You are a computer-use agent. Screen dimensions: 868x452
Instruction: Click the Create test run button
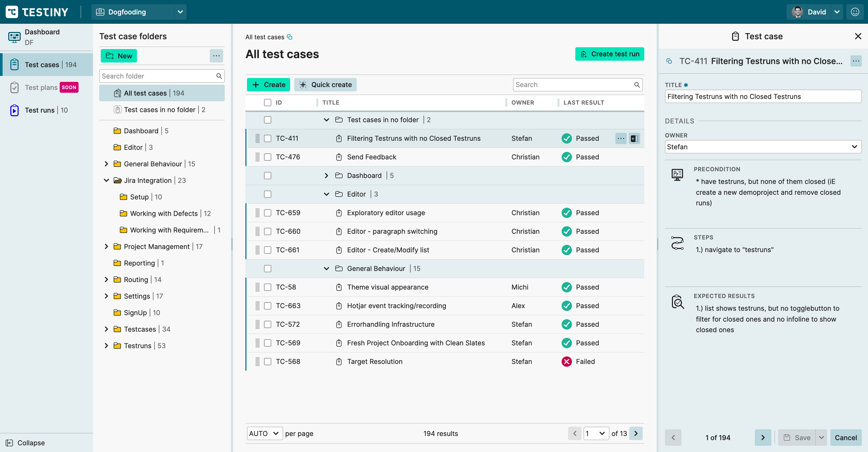point(610,54)
